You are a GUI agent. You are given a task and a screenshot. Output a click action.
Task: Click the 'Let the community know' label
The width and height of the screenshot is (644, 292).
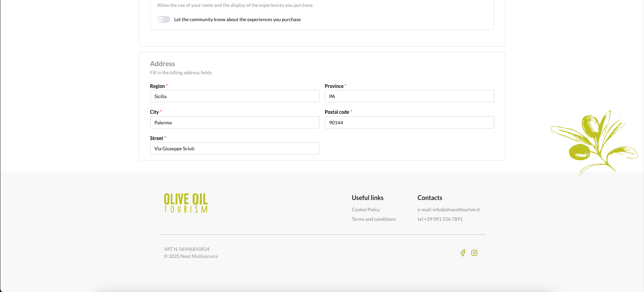(x=237, y=19)
